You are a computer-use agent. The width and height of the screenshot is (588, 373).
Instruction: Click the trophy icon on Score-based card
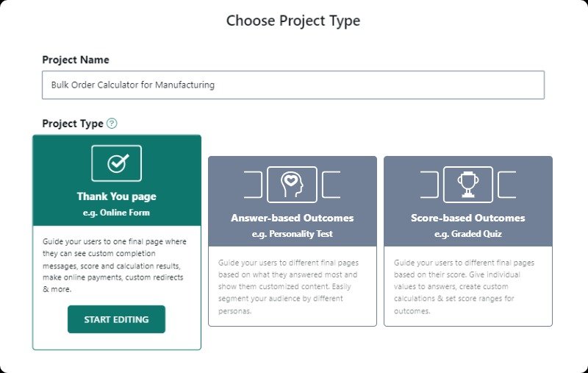468,184
